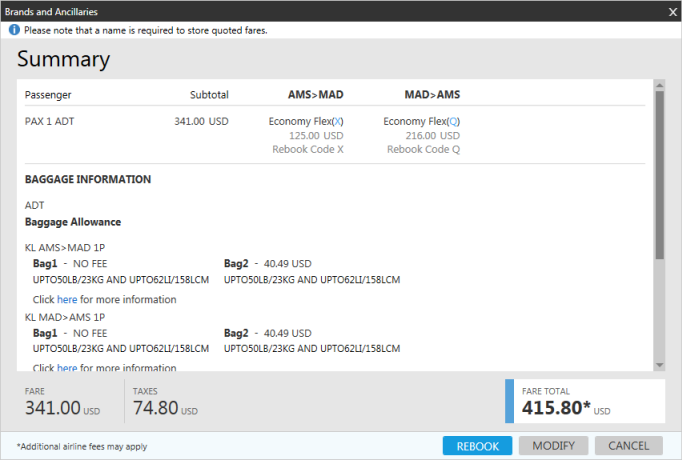
Task: Close the Brands and Ancillaries dialog
Action: [x=672, y=11]
